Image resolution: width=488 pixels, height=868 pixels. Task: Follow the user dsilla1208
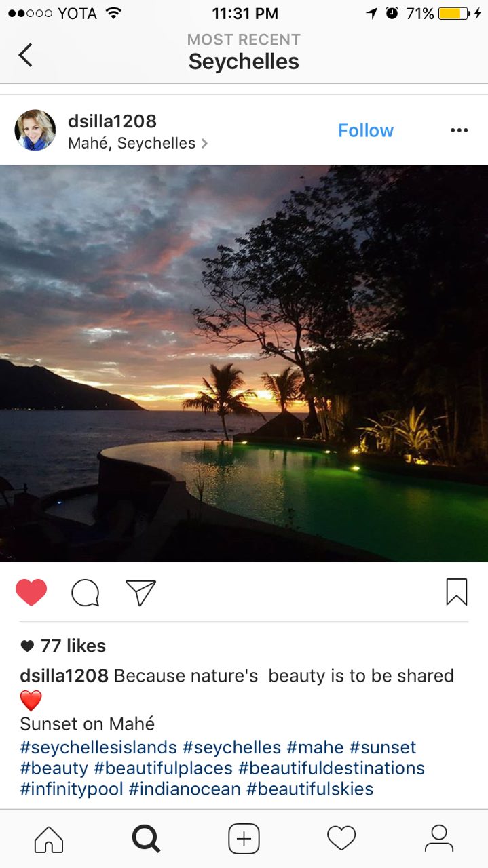tap(366, 130)
